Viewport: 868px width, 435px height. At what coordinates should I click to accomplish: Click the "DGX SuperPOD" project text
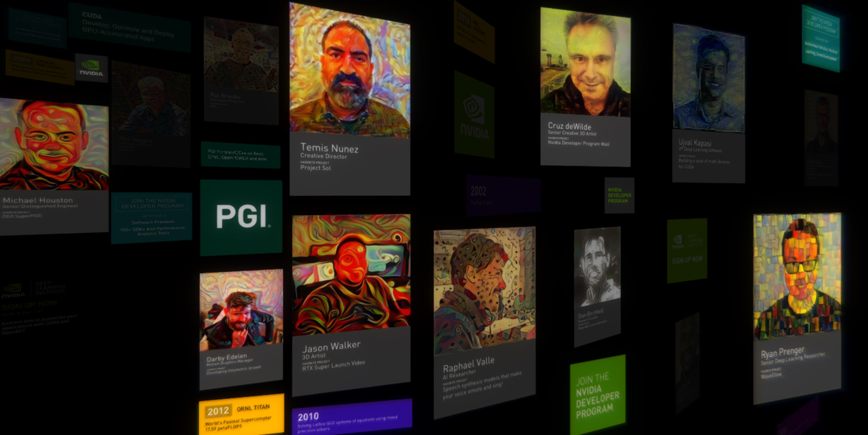click(x=22, y=216)
